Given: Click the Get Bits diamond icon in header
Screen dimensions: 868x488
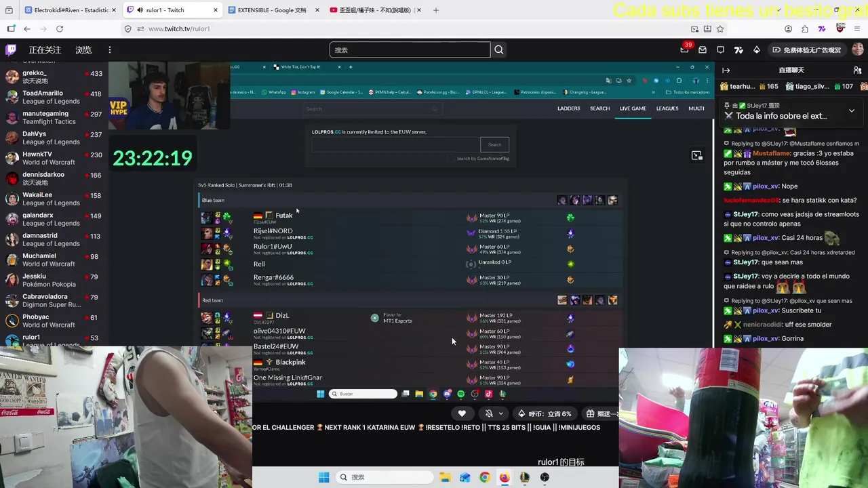Looking at the screenshot, I should (756, 49).
